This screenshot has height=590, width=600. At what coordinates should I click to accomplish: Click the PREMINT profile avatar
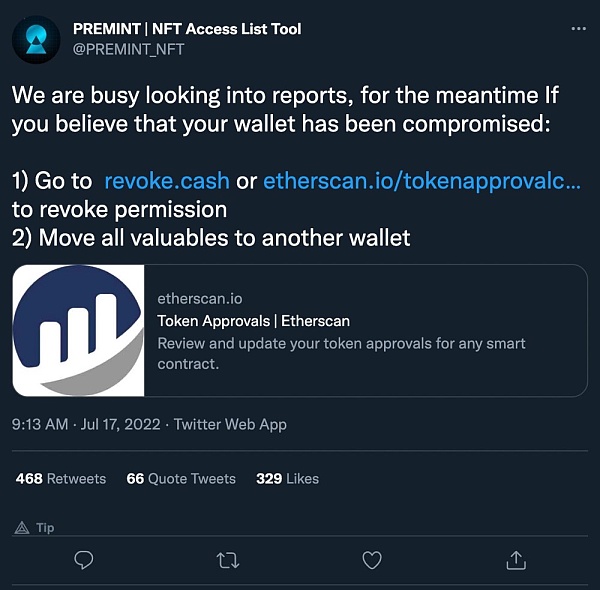coord(34,39)
